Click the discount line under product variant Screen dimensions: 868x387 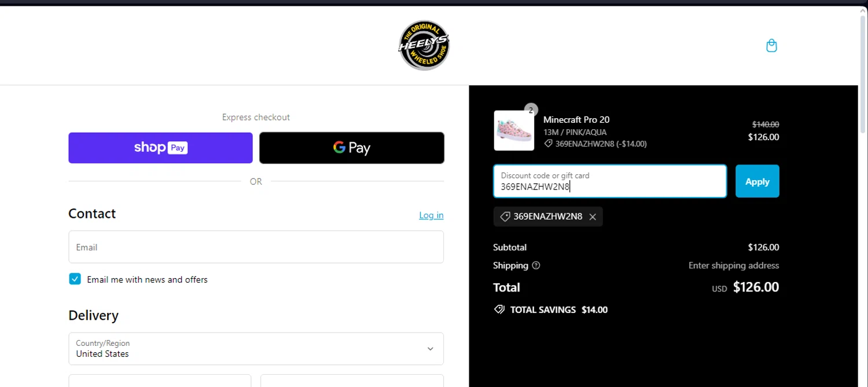595,144
